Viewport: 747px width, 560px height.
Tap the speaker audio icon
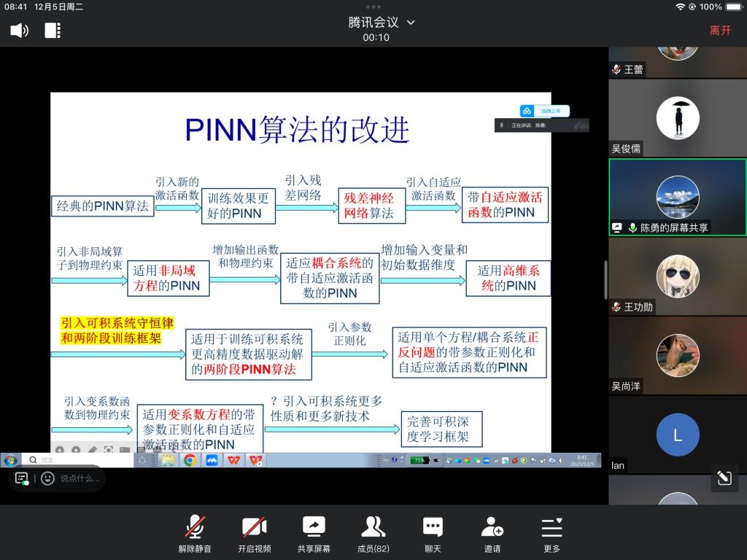19,30
